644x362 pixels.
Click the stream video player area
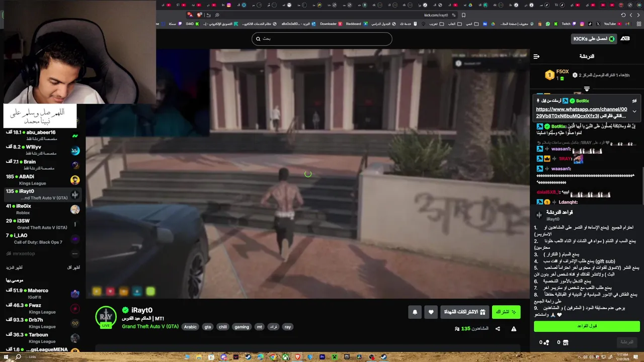pos(307,173)
